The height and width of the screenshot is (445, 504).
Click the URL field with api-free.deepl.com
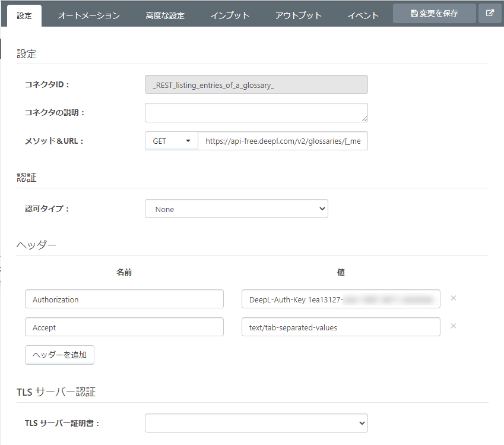tap(283, 141)
